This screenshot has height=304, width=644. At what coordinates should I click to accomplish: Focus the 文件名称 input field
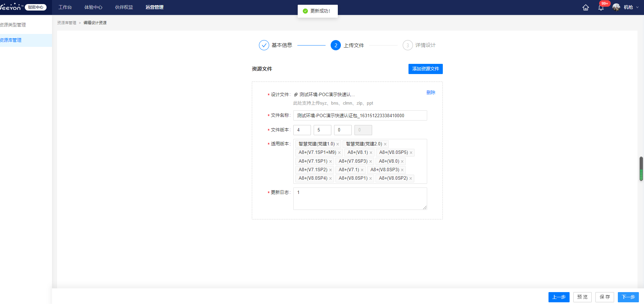pos(360,115)
